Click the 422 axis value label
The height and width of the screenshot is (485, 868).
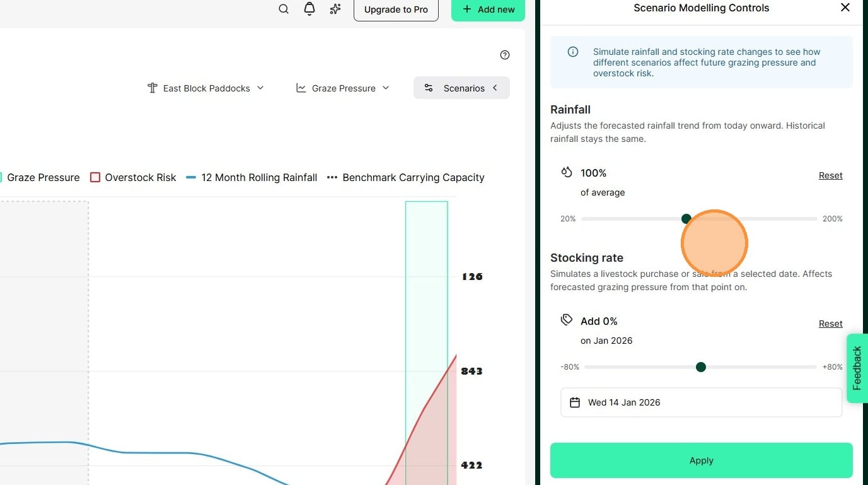tap(472, 465)
